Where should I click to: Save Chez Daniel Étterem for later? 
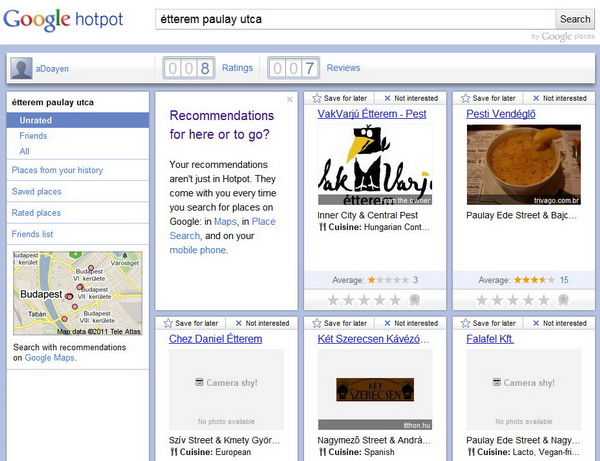coord(191,323)
